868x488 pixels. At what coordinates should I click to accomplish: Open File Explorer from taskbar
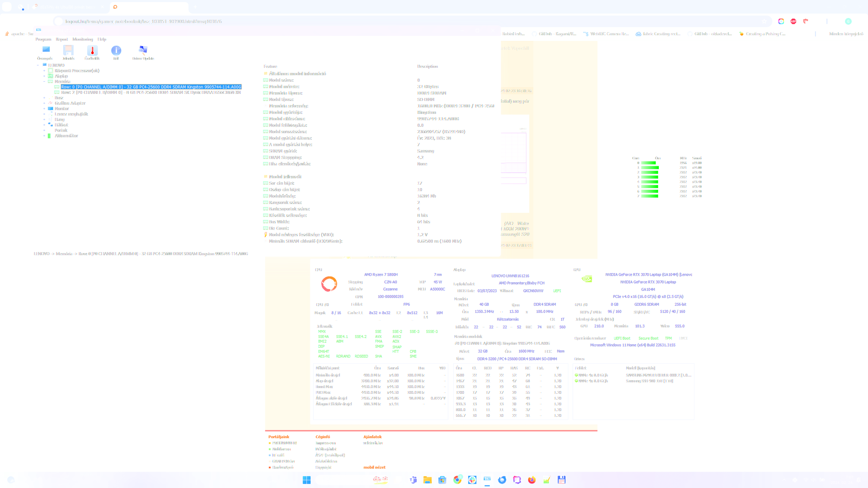(428, 480)
